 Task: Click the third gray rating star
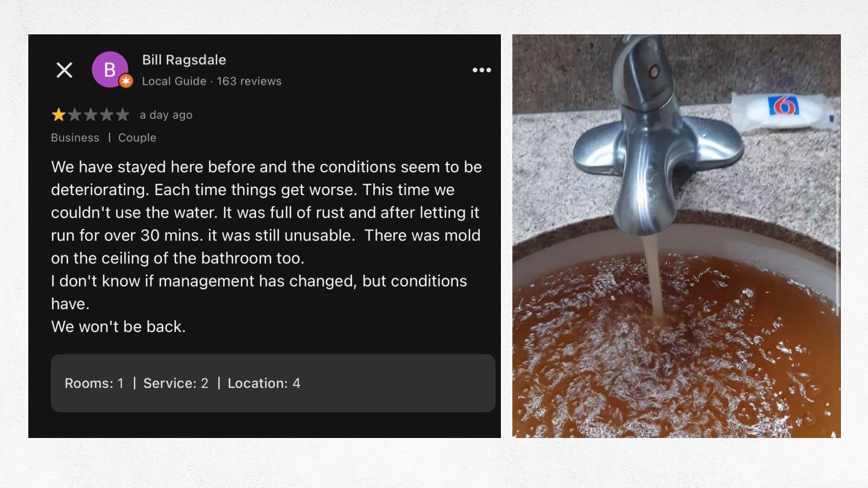[x=90, y=114]
